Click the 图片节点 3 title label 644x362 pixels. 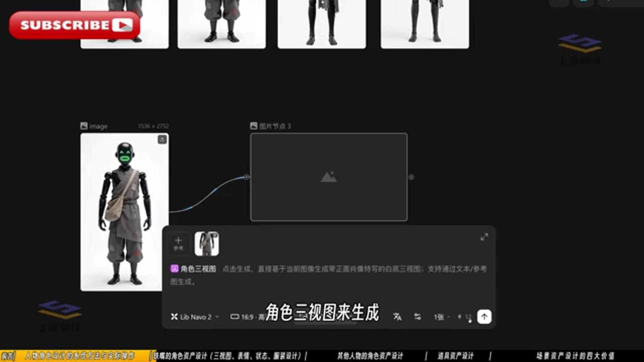click(x=275, y=126)
